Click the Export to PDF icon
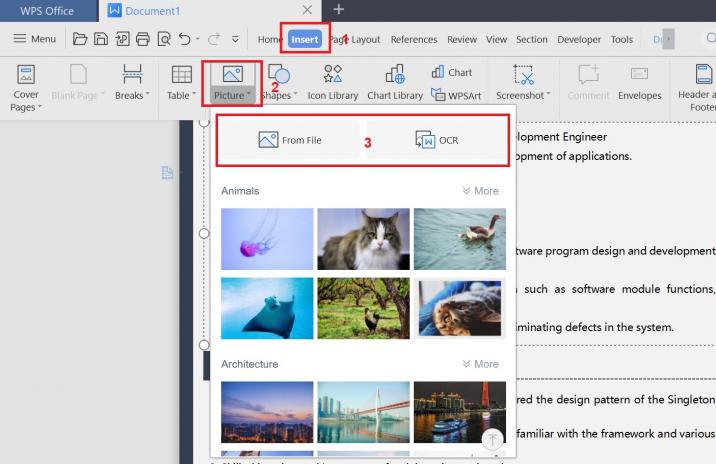 (122, 39)
